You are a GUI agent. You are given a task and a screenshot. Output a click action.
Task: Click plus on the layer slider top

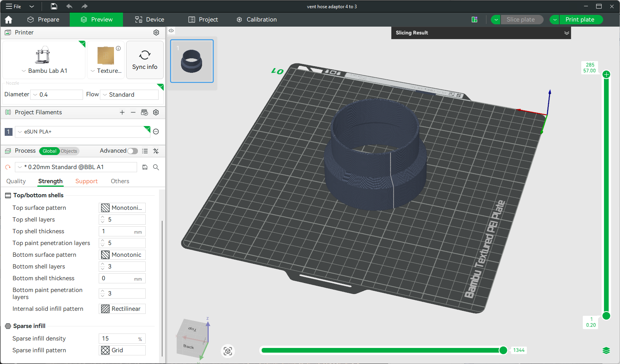(606, 74)
